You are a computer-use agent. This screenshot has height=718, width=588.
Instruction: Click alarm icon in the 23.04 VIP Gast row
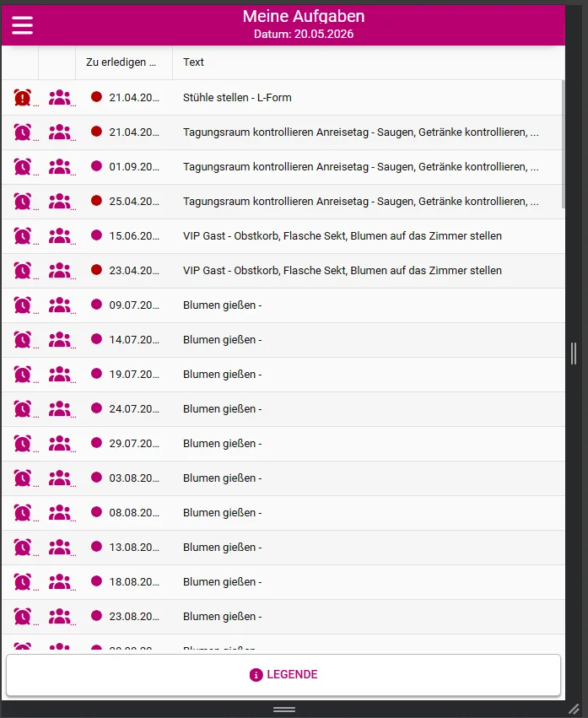point(23,271)
